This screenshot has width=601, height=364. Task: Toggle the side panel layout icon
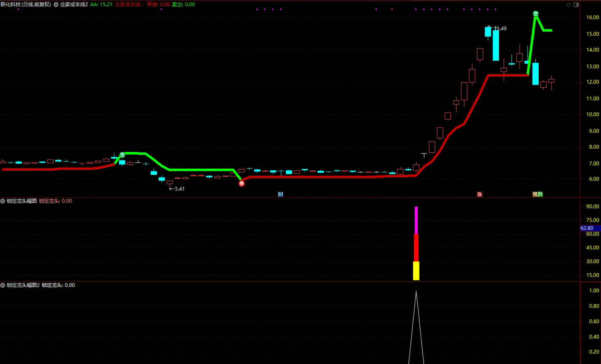[576, 5]
